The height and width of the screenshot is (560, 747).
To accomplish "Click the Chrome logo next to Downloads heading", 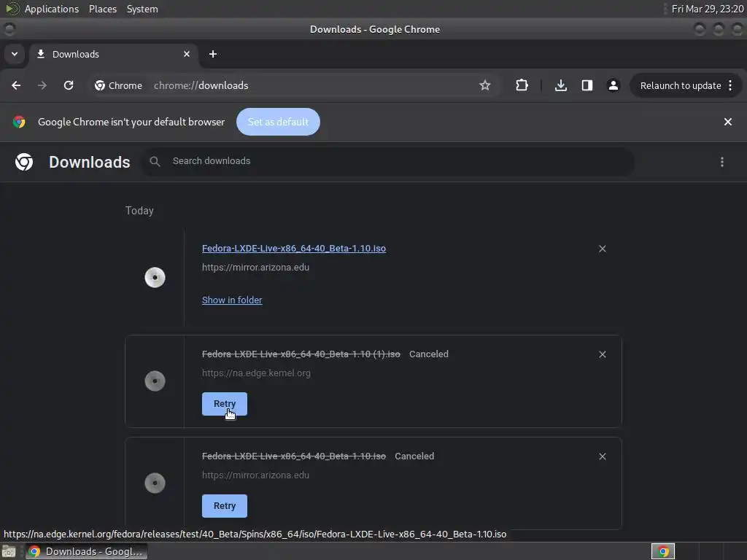I will pyautogui.click(x=24, y=162).
